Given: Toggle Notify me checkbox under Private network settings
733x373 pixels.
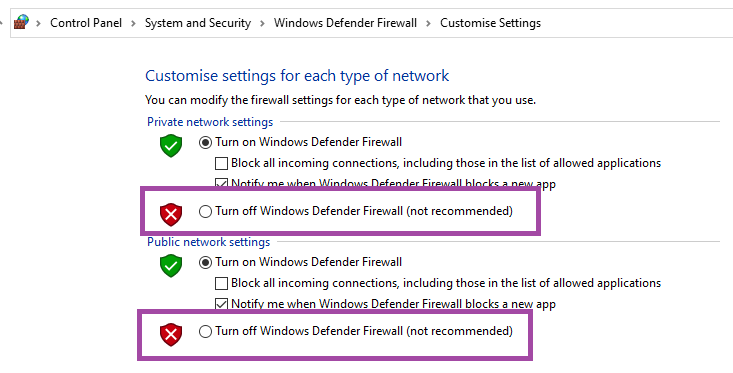Looking at the screenshot, I should (221, 184).
